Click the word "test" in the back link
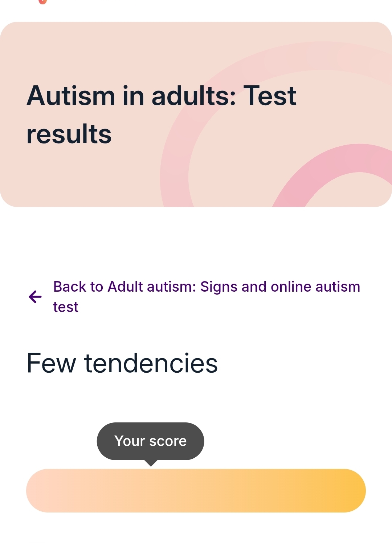 coord(66,307)
